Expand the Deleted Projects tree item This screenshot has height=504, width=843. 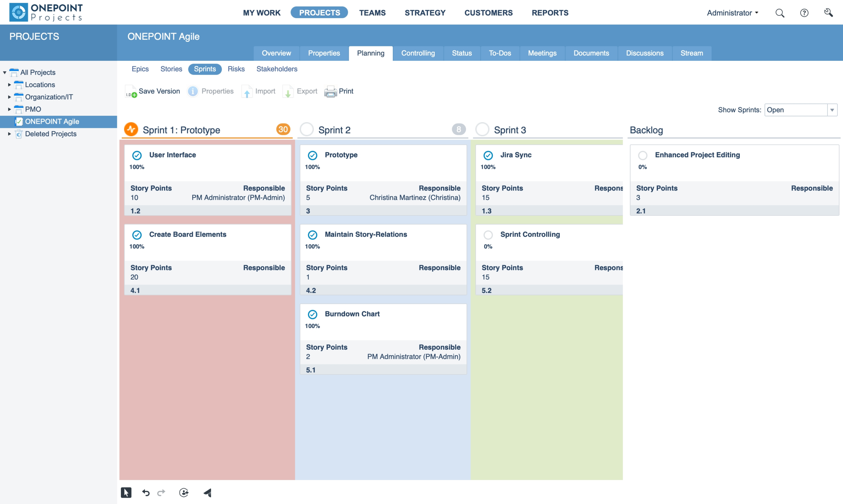pyautogui.click(x=9, y=134)
